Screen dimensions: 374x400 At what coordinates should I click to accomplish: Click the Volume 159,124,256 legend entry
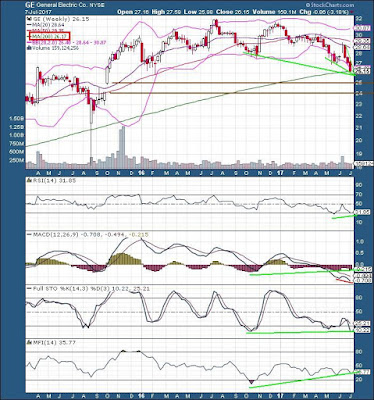(53, 48)
